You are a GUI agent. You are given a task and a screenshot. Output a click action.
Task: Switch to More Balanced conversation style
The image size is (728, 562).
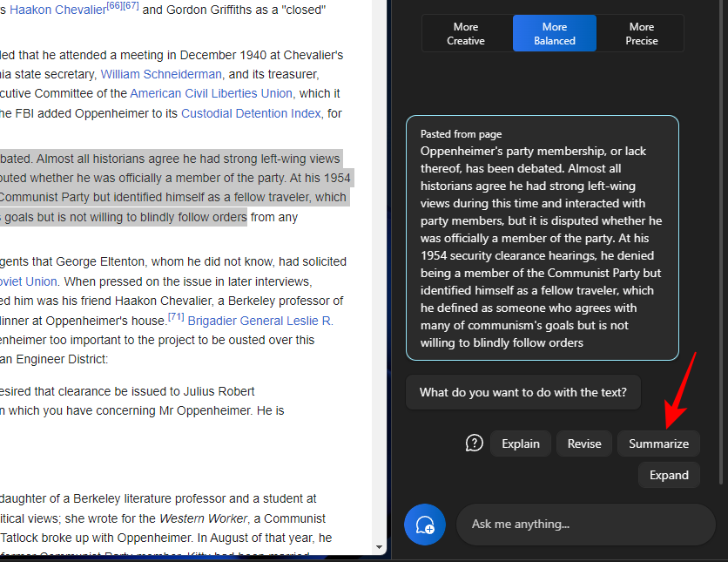pyautogui.click(x=554, y=34)
